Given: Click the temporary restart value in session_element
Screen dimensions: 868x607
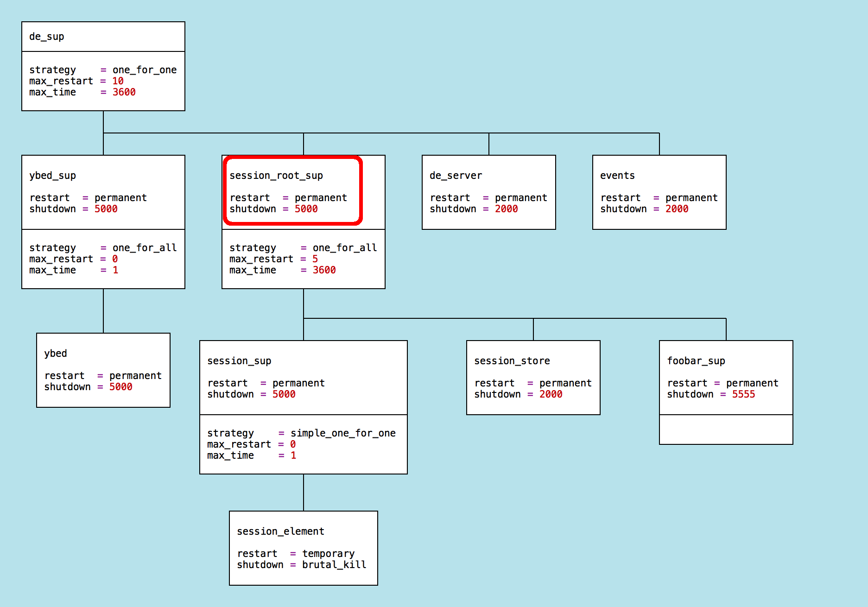Looking at the screenshot, I should point(329,554).
